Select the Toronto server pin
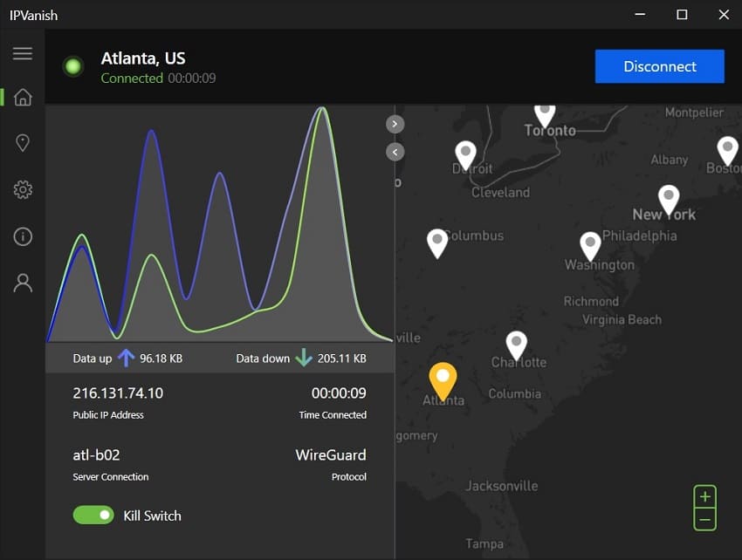 545,115
